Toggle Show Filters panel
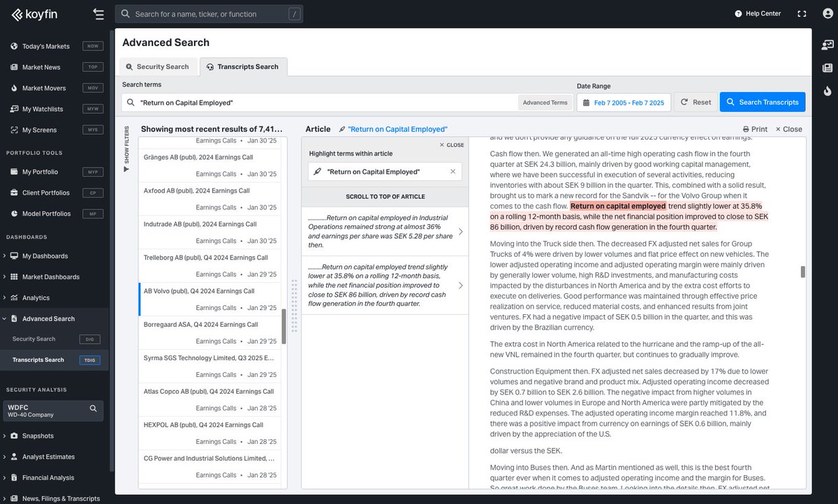 click(126, 149)
